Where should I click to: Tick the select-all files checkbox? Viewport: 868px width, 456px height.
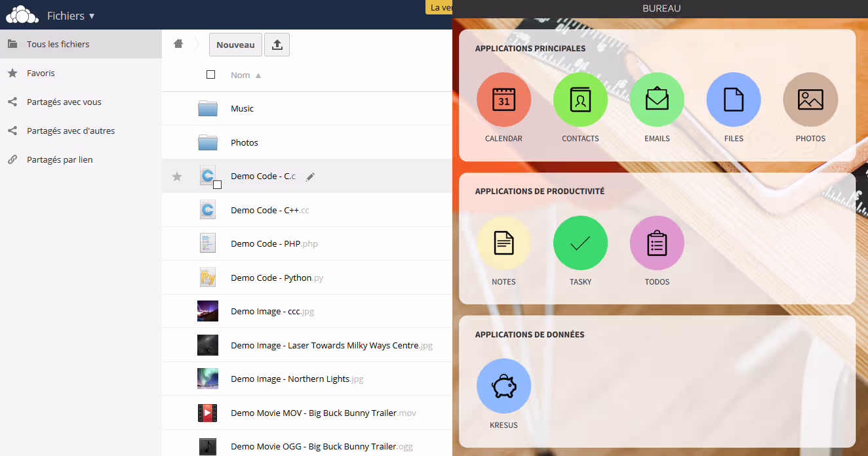click(x=210, y=75)
